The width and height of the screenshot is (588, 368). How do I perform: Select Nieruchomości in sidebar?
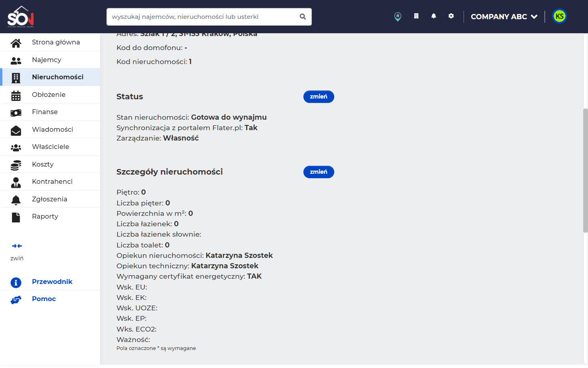51,77
